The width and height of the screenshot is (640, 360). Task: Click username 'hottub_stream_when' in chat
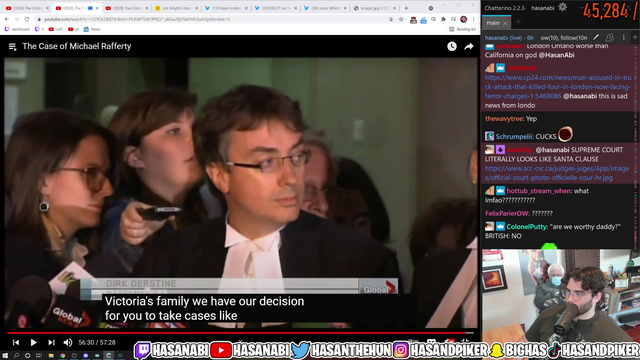539,191
